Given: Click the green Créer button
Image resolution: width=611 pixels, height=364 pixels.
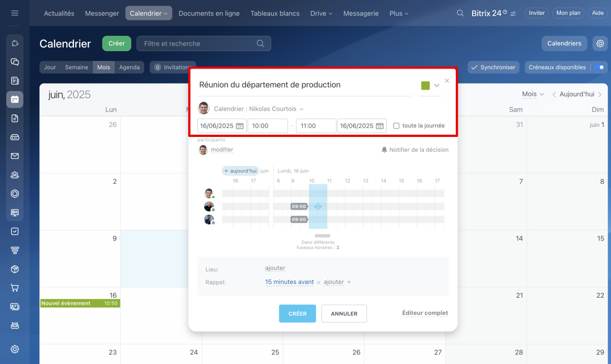Looking at the screenshot, I should coord(116,43).
